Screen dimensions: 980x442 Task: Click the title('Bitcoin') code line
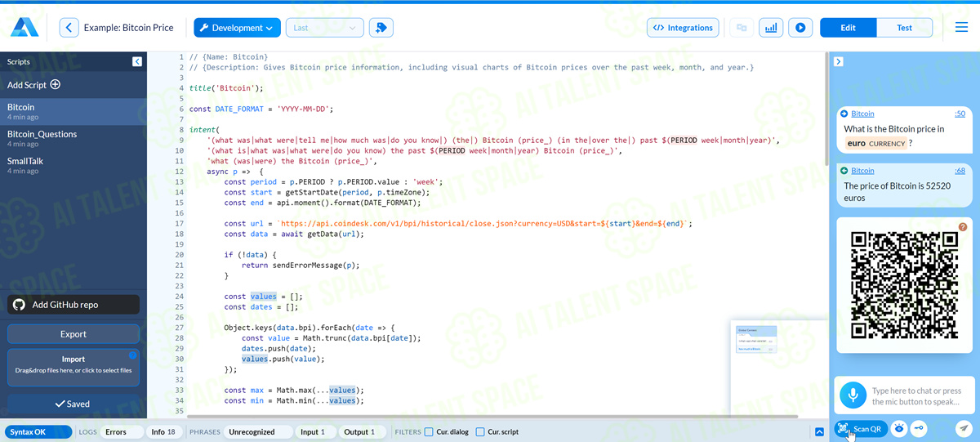pos(226,88)
